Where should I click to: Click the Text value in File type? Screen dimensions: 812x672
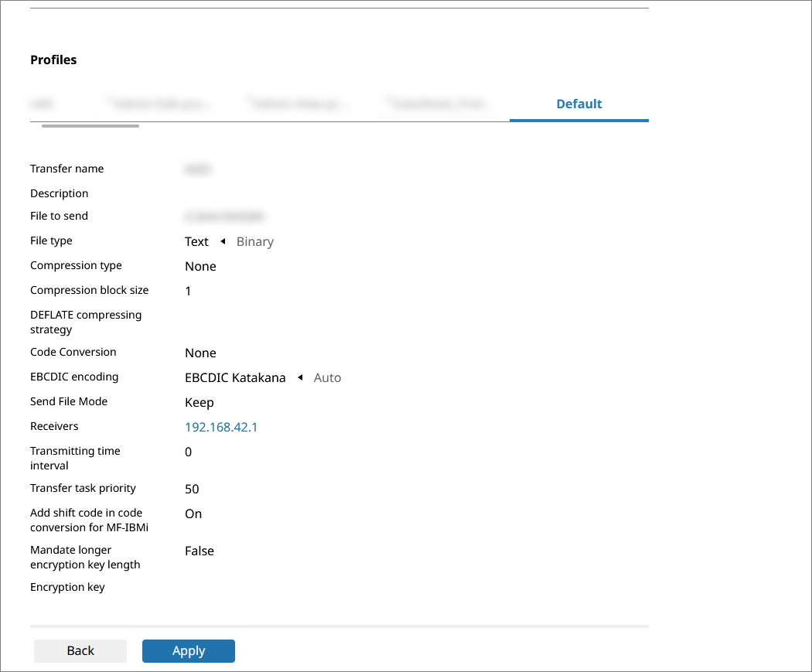(196, 242)
